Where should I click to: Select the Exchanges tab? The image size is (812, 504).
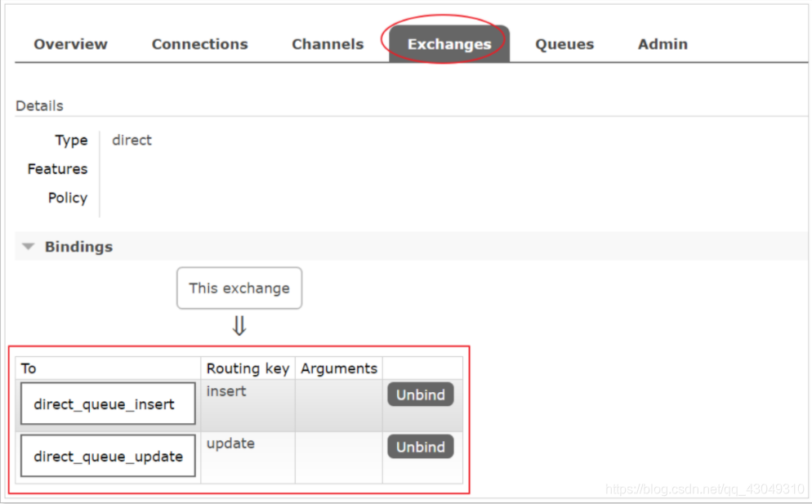coord(449,44)
